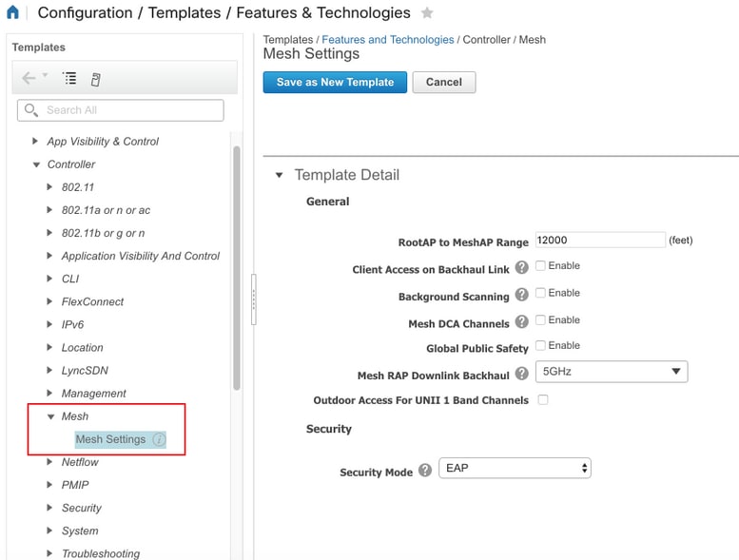739x560 pixels.
Task: Expand the FlexConnect tree node
Action: point(49,301)
